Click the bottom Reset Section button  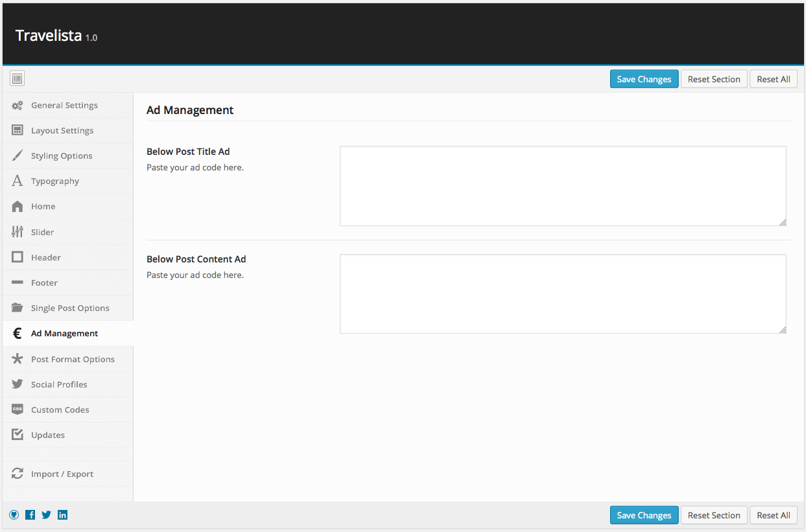pos(714,515)
